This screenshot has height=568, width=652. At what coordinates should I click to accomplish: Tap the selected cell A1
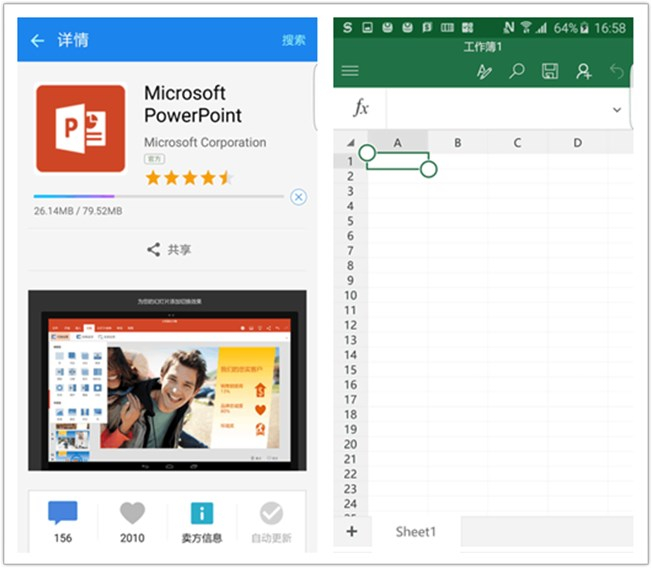point(398,161)
